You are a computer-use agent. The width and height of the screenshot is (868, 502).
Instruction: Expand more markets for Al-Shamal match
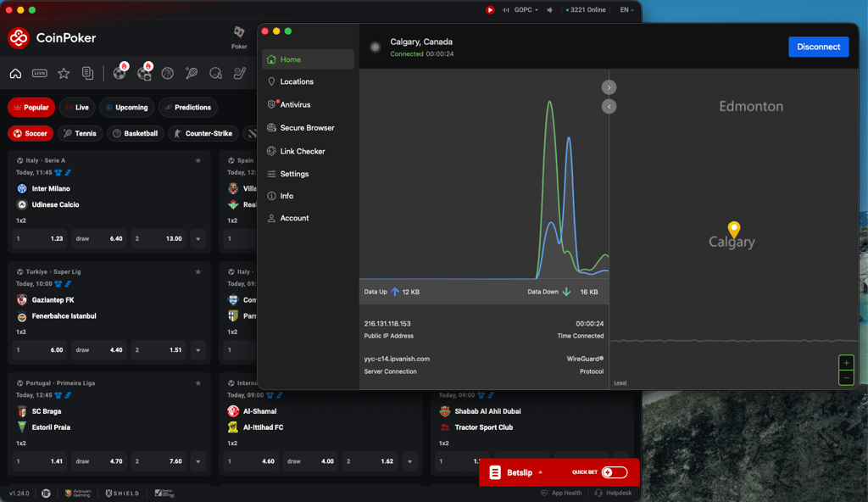[x=409, y=461]
